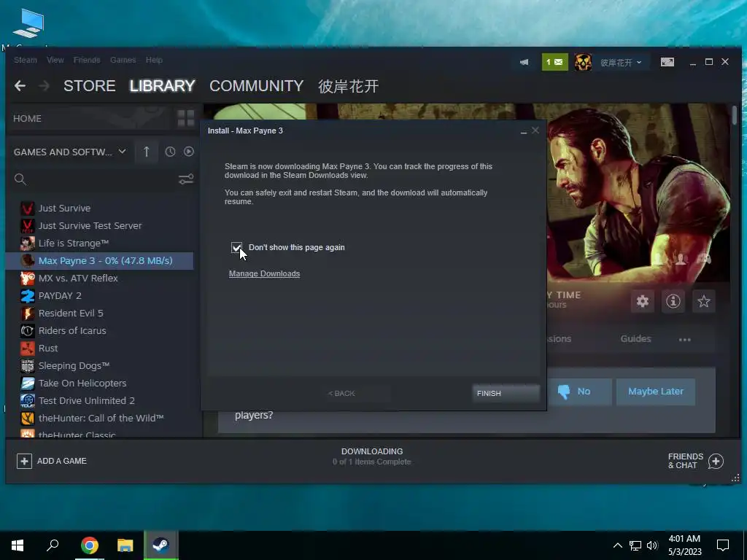Go to library HOME

[x=27, y=119]
